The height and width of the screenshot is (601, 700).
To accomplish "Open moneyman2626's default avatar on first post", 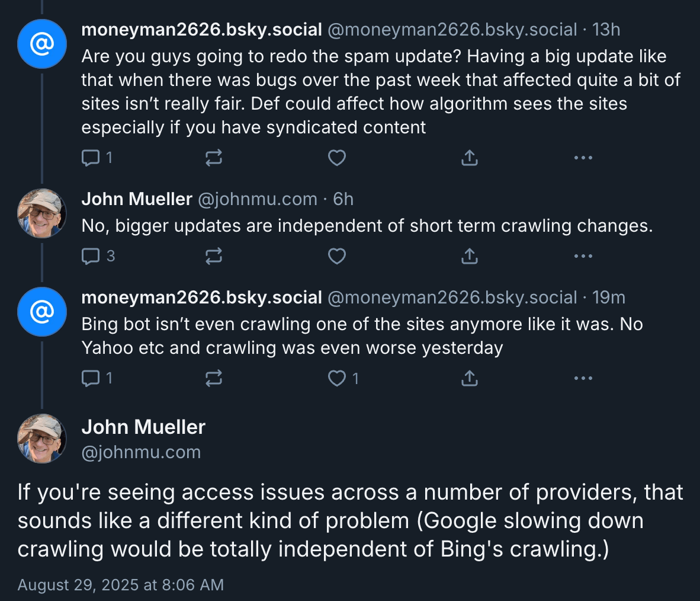I will click(x=41, y=44).
